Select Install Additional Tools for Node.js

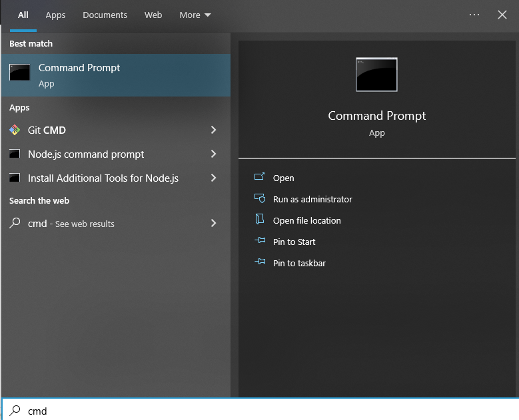[116, 178]
